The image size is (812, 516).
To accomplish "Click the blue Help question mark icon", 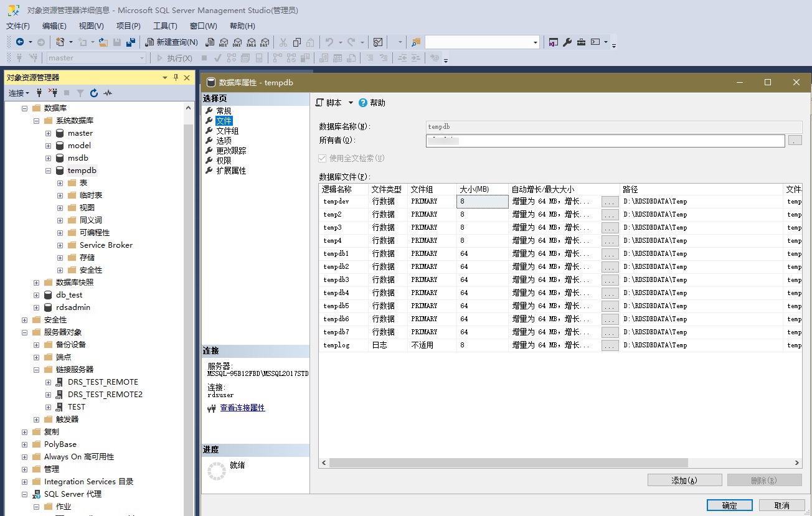I will point(363,103).
